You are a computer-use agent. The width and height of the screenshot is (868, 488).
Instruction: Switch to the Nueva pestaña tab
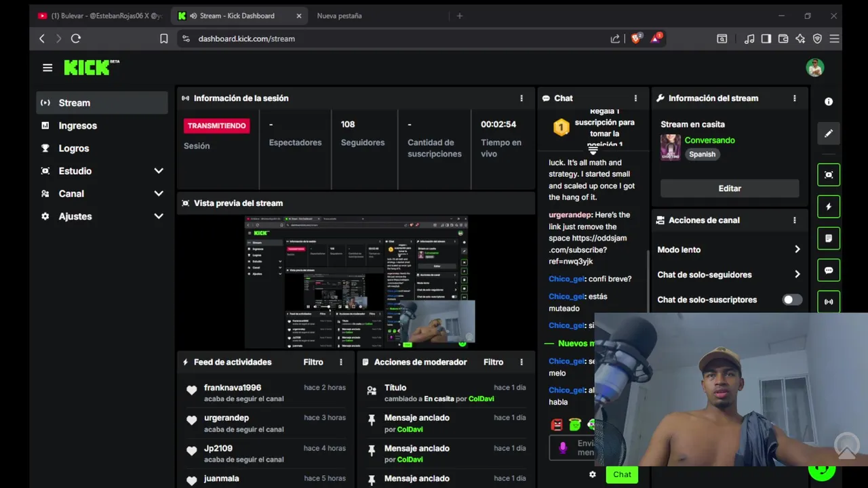(339, 16)
